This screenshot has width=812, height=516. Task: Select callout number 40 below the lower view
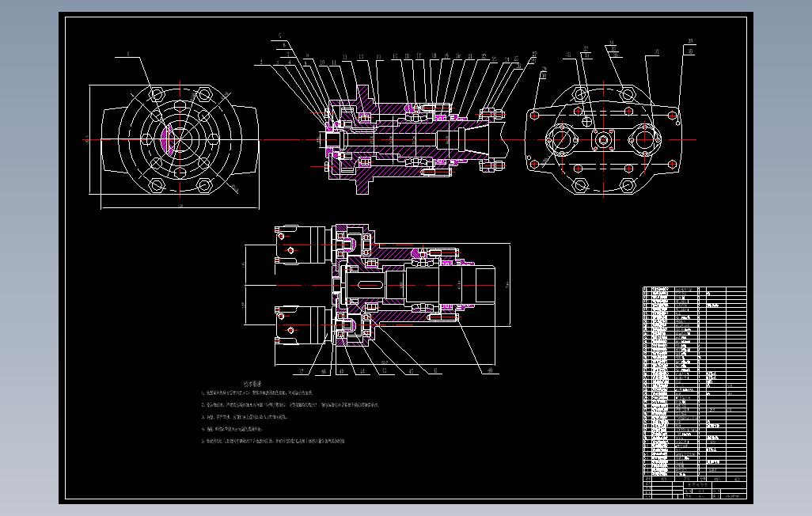coord(490,370)
